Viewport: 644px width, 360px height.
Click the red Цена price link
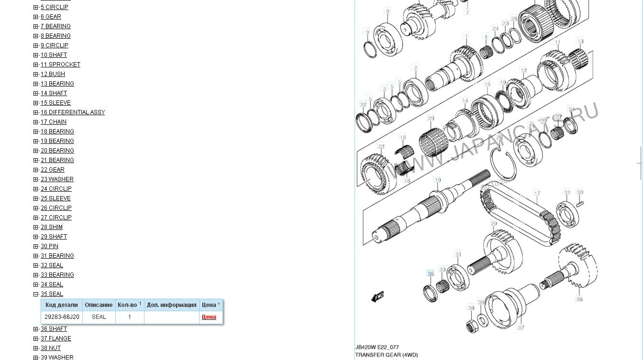click(x=209, y=317)
